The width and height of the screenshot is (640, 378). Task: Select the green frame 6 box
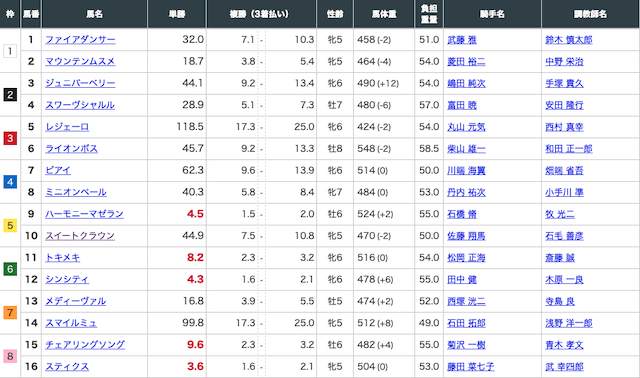[x=10, y=269]
